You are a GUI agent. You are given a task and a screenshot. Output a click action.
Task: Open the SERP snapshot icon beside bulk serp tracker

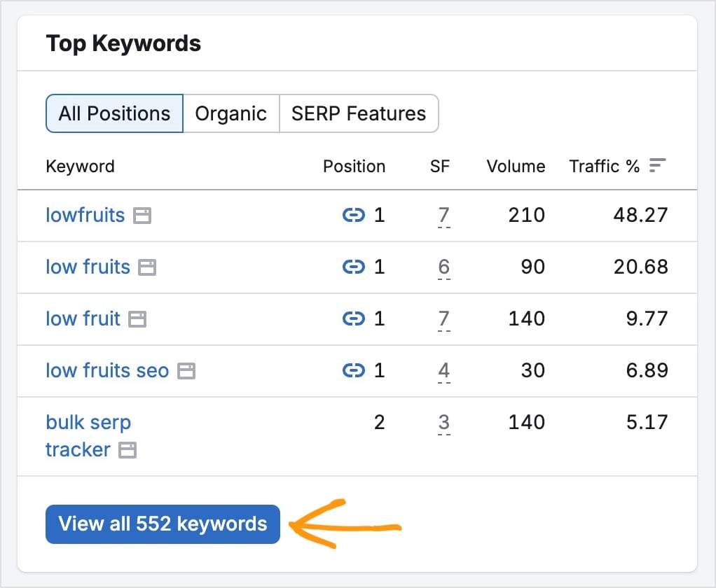tap(128, 450)
